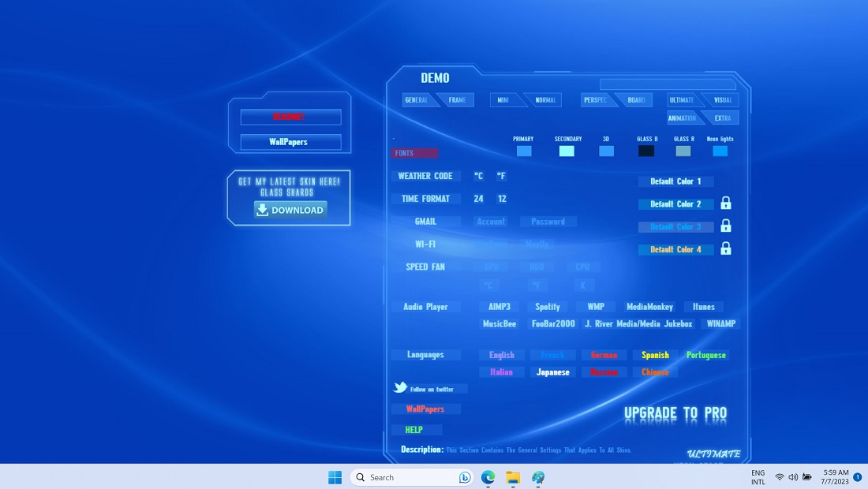Click the lock icon beside Default Color 2
The width and height of the screenshot is (868, 489).
(x=725, y=203)
